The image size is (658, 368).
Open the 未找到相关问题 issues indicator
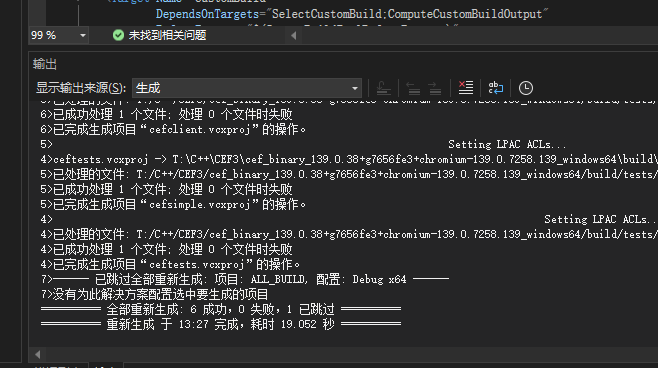(167, 35)
